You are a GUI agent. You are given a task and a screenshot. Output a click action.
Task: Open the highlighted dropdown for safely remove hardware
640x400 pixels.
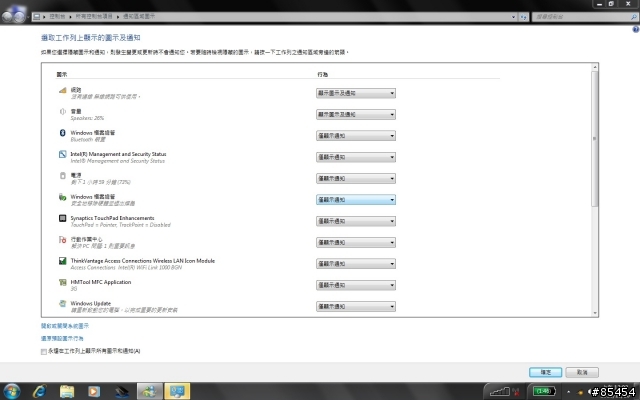click(x=356, y=200)
